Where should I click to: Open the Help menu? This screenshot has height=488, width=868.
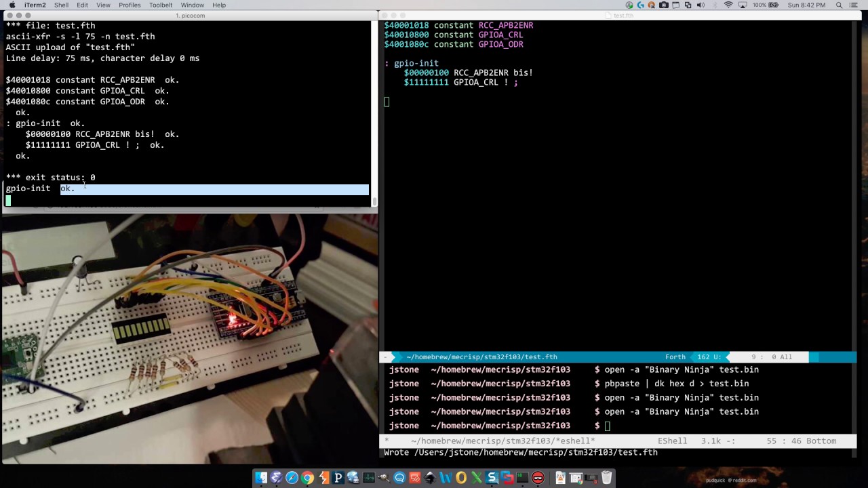coord(219,5)
